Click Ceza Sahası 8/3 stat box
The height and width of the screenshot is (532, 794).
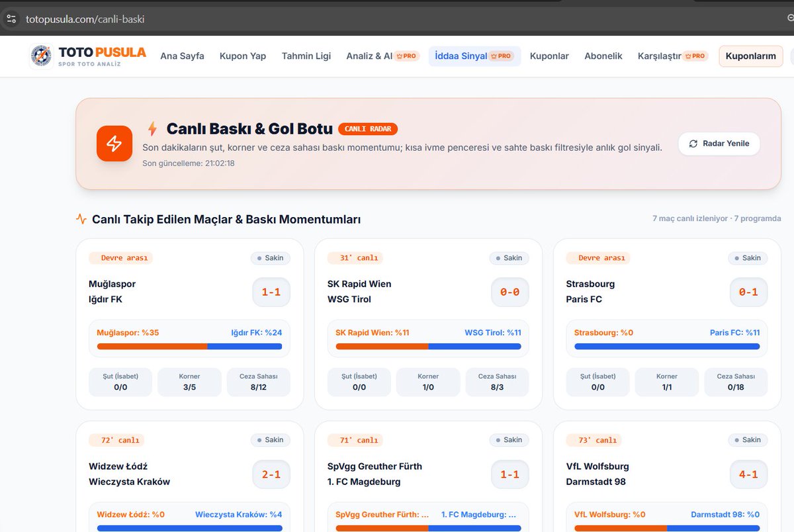pos(498,382)
